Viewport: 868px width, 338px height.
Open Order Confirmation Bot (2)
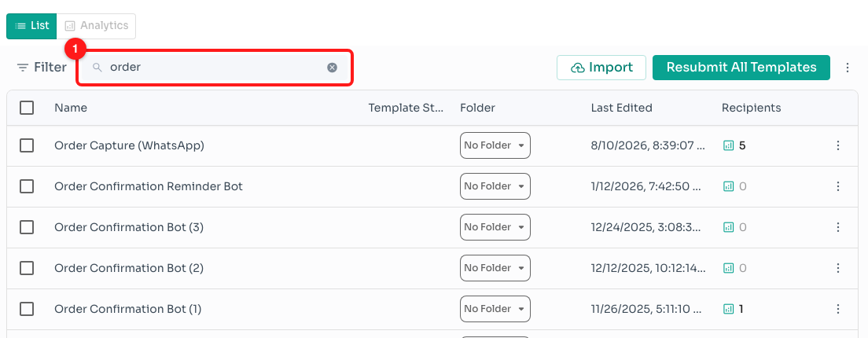tap(129, 268)
